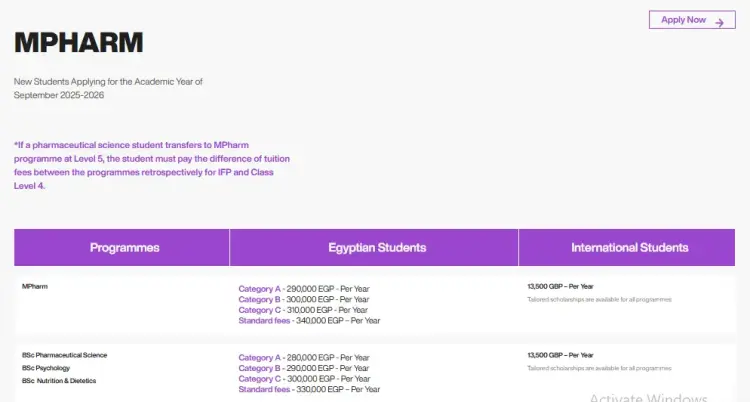The width and height of the screenshot is (750, 402).
Task: Click the purple MPharm transfer fee notice
Action: pos(155,165)
